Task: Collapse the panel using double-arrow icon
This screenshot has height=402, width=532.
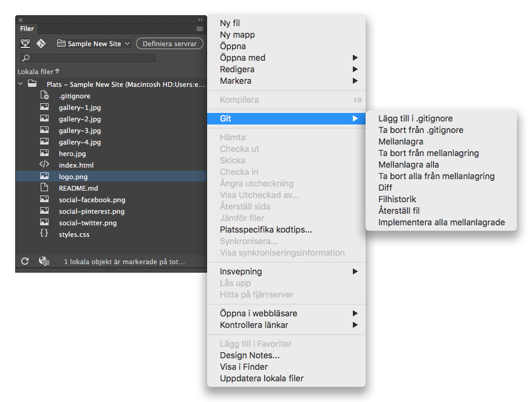Action: tap(200, 20)
